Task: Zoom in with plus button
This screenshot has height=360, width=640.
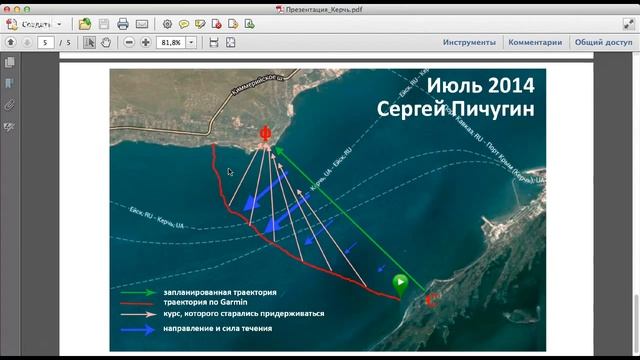Action: click(146, 42)
